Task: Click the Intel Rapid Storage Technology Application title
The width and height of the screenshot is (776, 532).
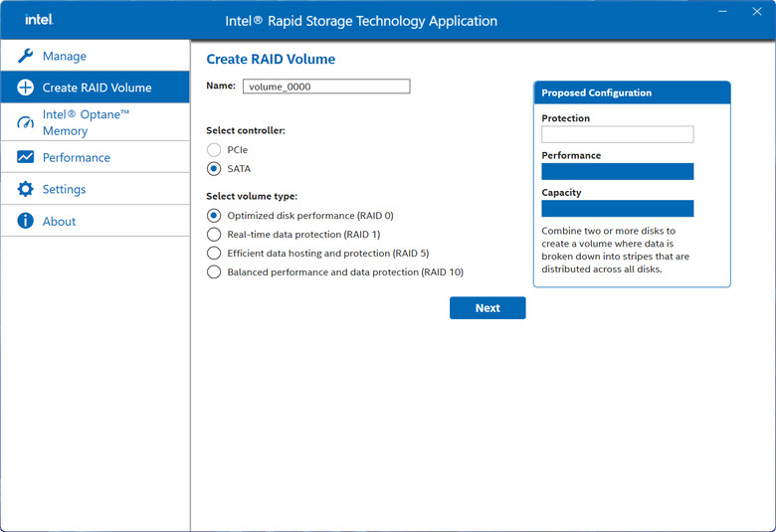Action: [361, 21]
